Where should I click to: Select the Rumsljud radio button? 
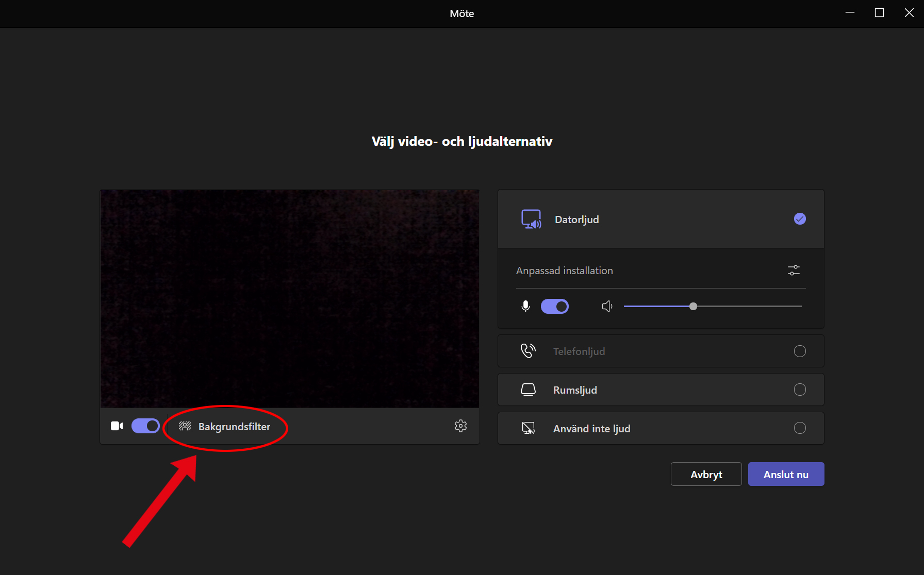click(800, 390)
